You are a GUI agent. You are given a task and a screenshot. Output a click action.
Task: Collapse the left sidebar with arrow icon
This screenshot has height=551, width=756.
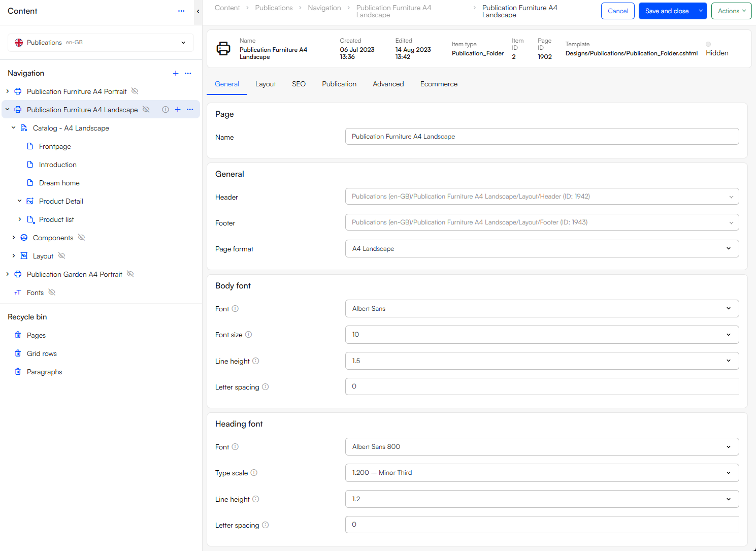[x=198, y=11]
